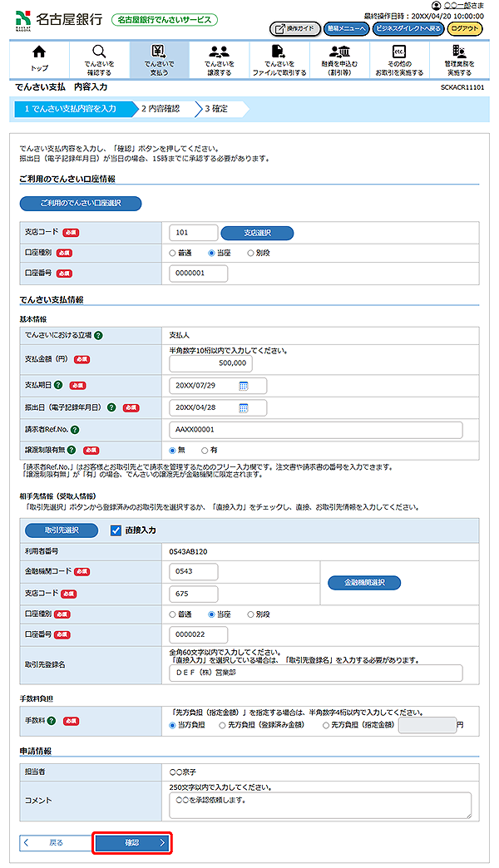Open でんさいをファイルで取引する file icon
Image resolution: width=499 pixels, height=868 pixels.
(279, 52)
